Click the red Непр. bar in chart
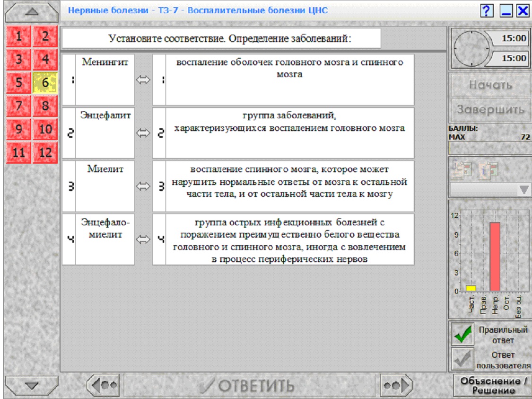The height and width of the screenshot is (399, 532). point(495,257)
